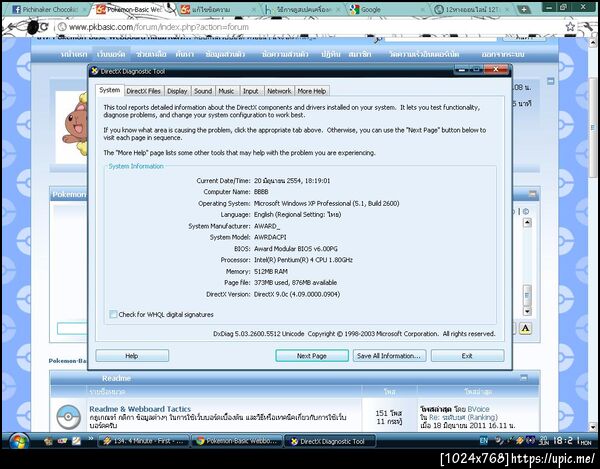Click the font color A button in shoutbox

525,328
